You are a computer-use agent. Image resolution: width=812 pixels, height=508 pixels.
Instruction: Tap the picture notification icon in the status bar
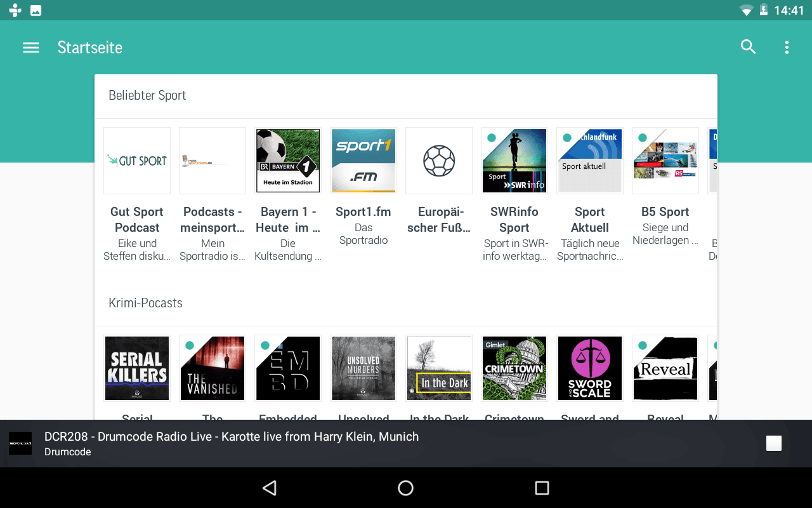click(x=36, y=10)
